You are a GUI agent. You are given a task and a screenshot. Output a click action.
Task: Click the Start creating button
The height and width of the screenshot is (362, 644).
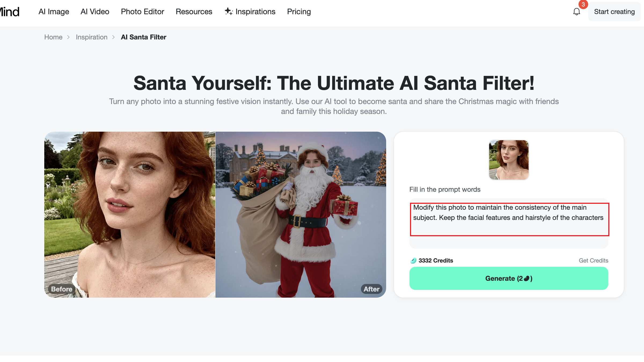(614, 12)
